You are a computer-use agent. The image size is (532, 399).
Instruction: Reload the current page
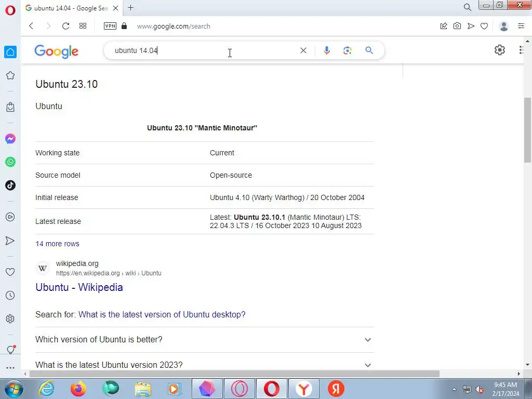click(x=65, y=26)
